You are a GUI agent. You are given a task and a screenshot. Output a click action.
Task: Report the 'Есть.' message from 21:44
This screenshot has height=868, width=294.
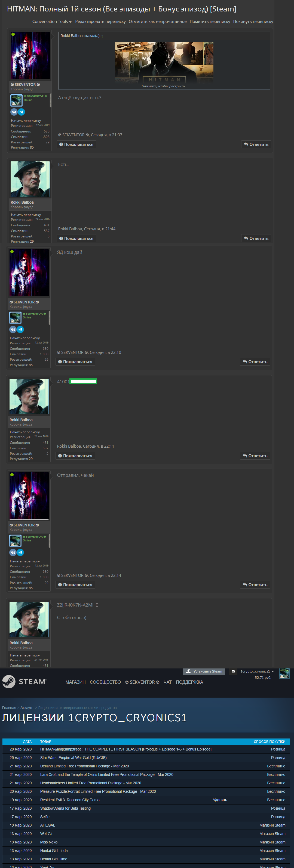[x=76, y=239]
